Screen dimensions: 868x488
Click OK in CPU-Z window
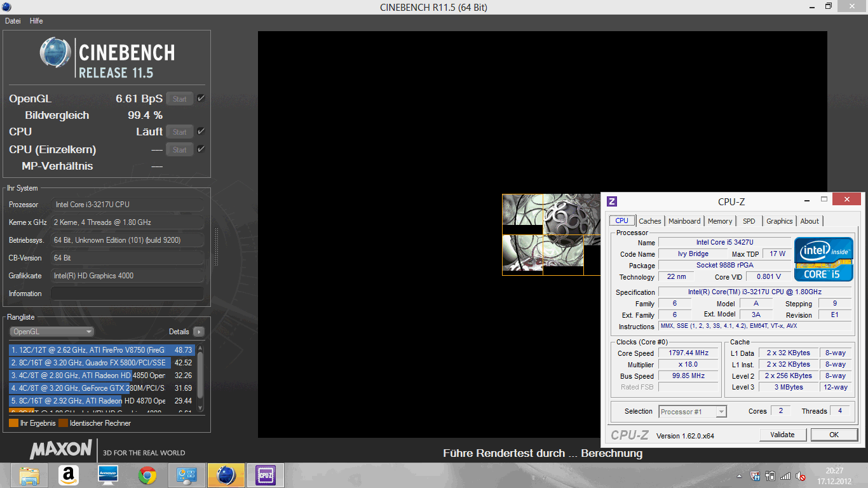[834, 435]
